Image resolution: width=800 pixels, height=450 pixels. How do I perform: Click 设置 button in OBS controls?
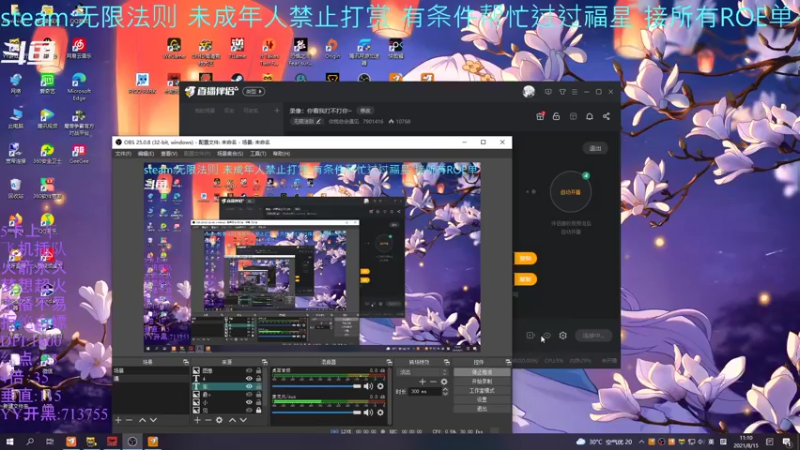point(482,399)
